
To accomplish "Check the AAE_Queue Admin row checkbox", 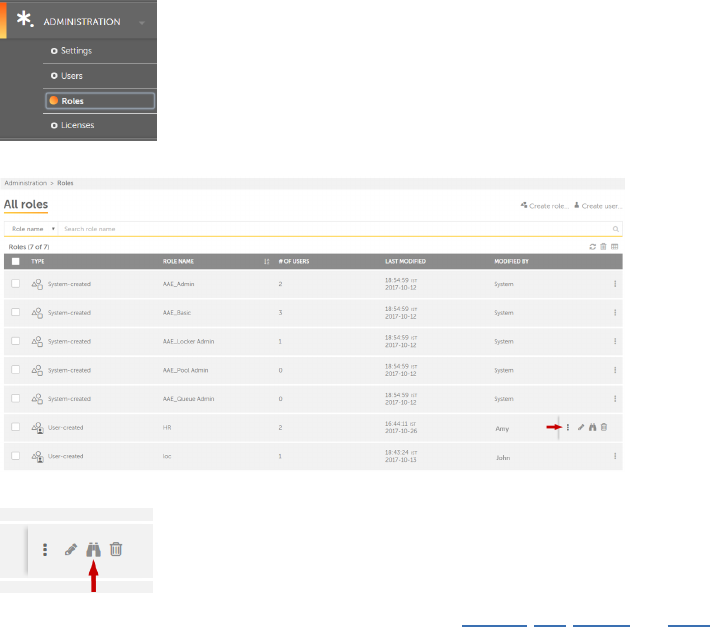I will click(16, 398).
